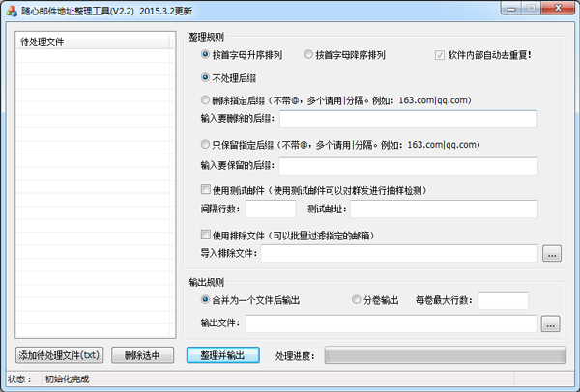Click the 添加待处理文件(txt) button
580x392 pixels.
pyautogui.click(x=60, y=355)
